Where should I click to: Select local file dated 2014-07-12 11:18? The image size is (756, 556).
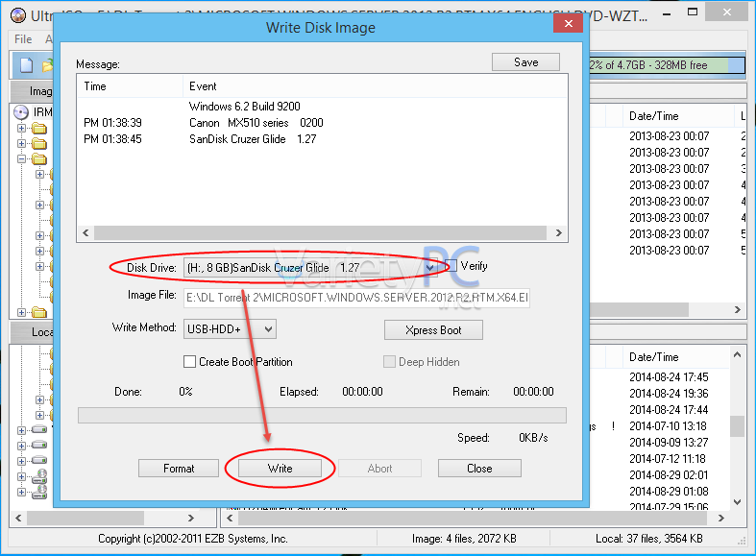669,459
